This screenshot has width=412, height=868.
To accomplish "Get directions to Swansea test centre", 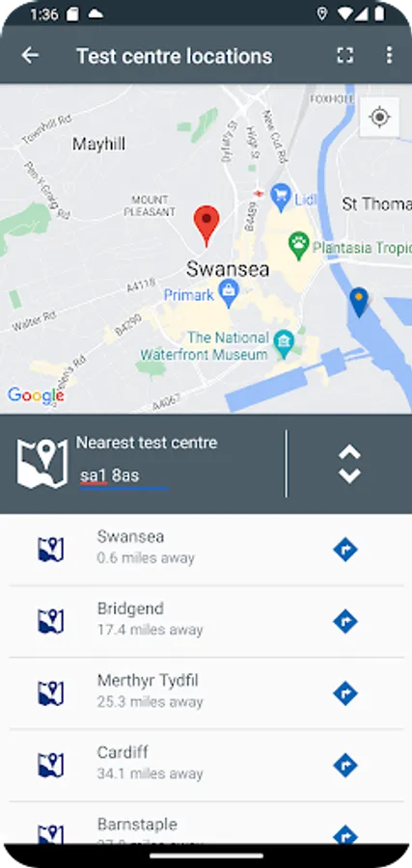I will click(x=345, y=550).
